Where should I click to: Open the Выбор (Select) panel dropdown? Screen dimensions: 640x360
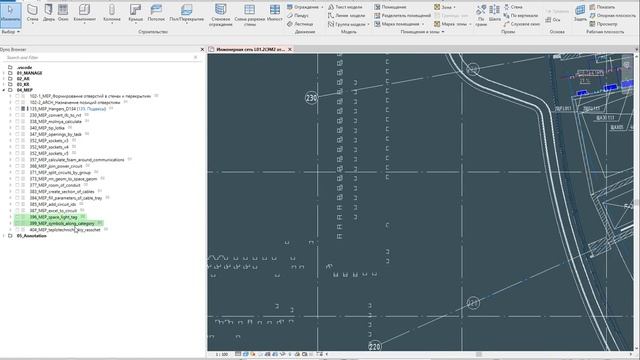10,32
